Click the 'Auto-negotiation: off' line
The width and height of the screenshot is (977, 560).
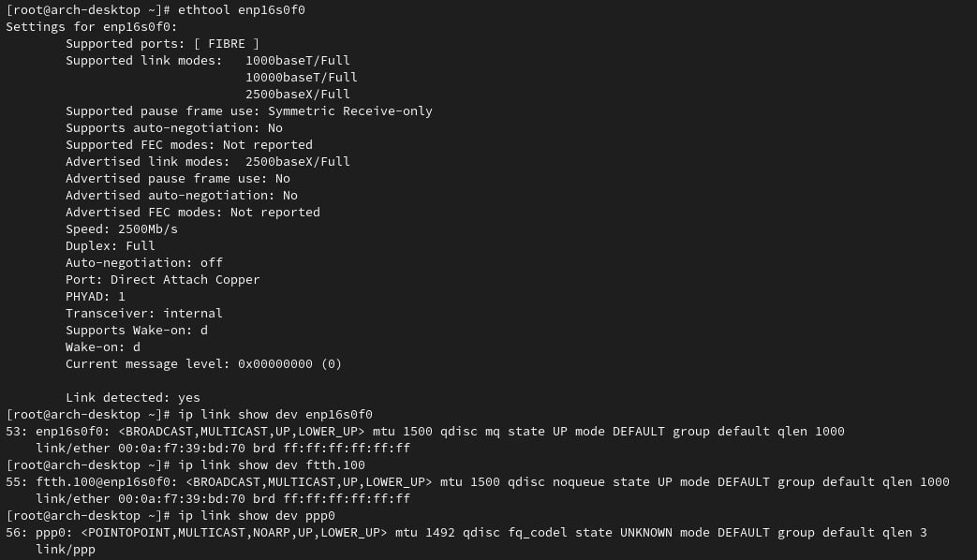(144, 262)
